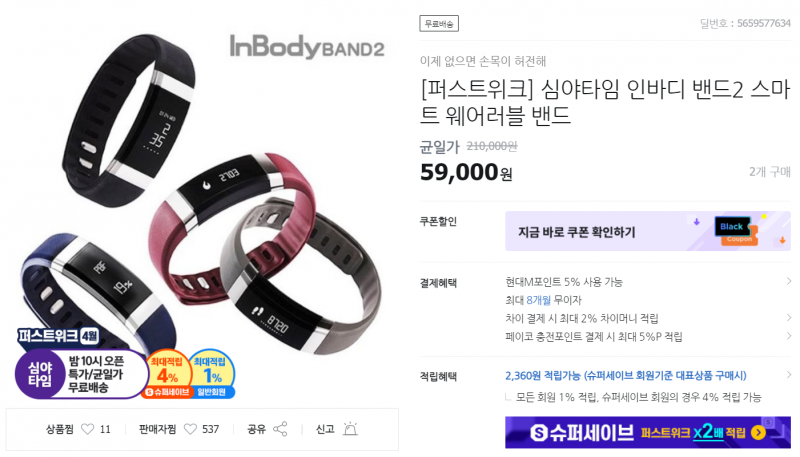Screen dimensions: 800x457
Task: Expand the 페이코 충전포인트 적립 chevron
Action: pyautogui.click(x=789, y=336)
